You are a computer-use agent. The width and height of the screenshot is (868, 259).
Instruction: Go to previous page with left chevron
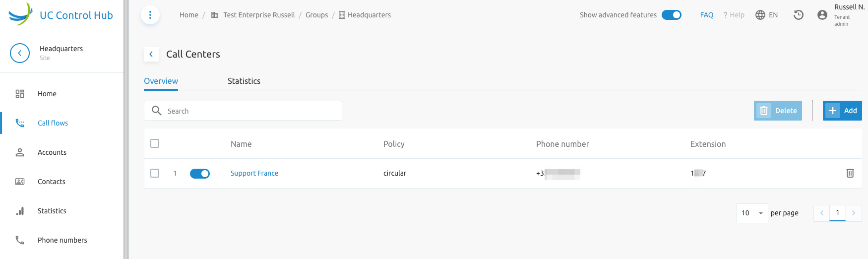pos(822,213)
